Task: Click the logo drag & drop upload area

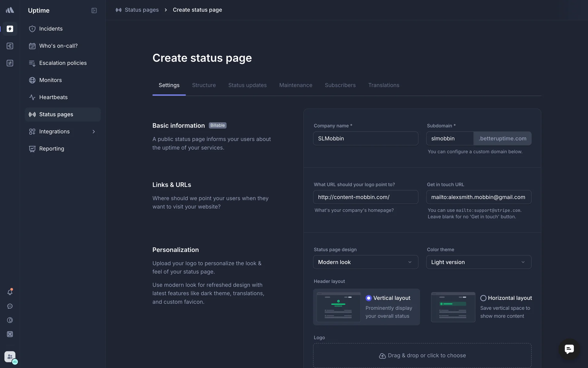Action: (x=422, y=355)
